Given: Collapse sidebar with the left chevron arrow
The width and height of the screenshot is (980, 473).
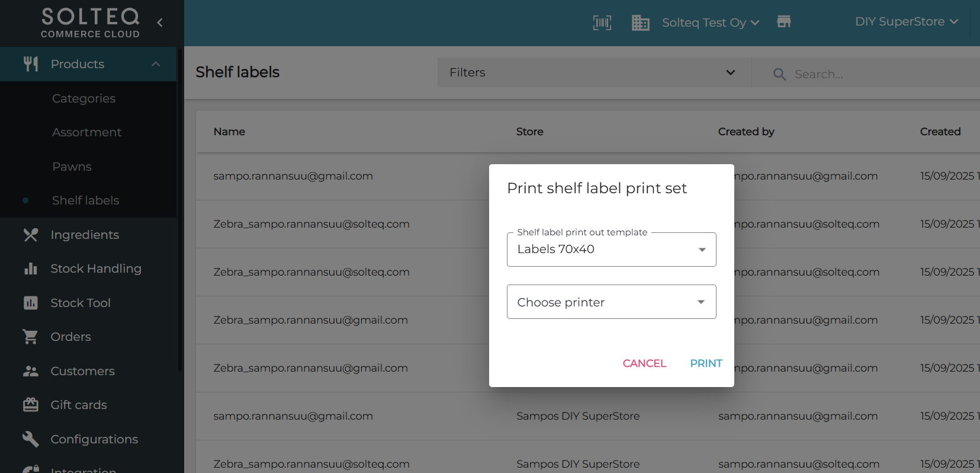Looking at the screenshot, I should click(x=160, y=23).
